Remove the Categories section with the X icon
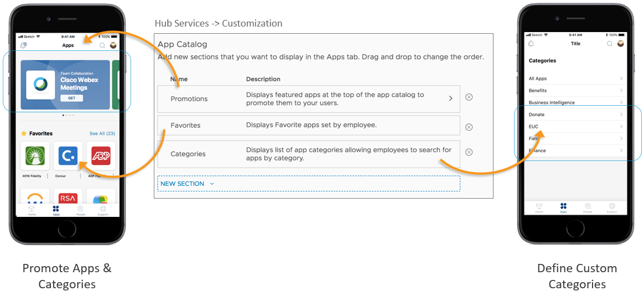Image resolution: width=644 pixels, height=296 pixels. point(469,152)
